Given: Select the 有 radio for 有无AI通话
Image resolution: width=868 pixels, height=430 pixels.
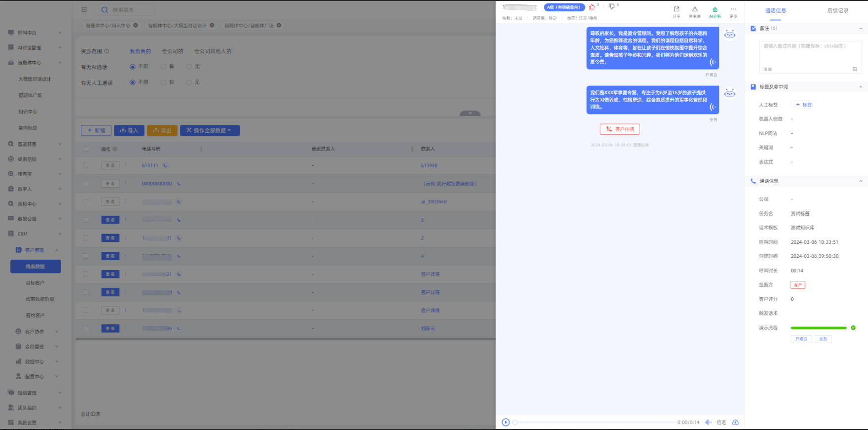Looking at the screenshot, I should click(164, 67).
